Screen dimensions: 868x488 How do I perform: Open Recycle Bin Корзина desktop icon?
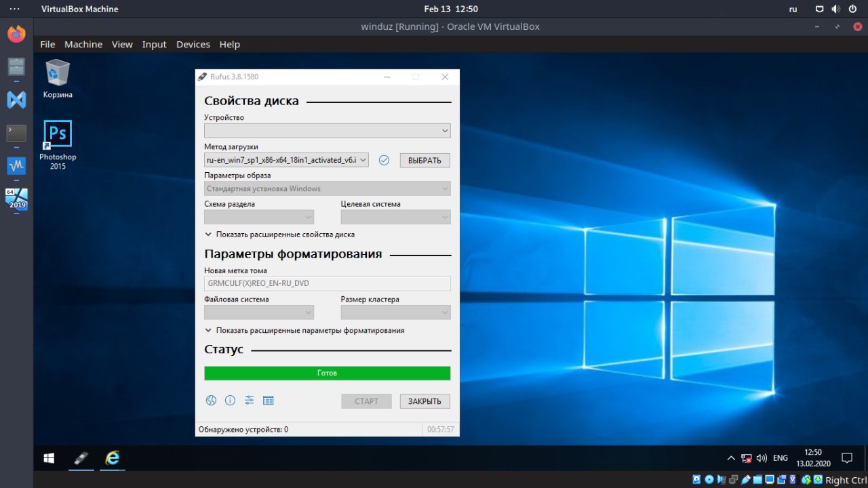[58, 79]
